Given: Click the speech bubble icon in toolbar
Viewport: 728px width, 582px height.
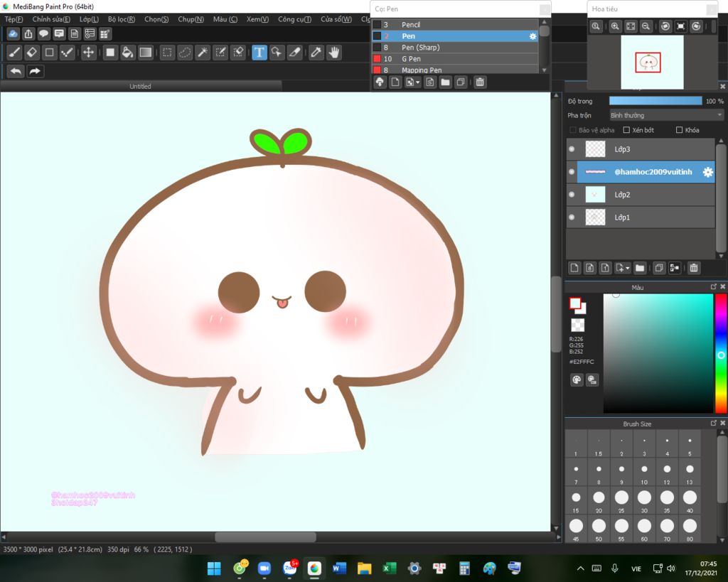Looking at the screenshot, I should click(43, 33).
